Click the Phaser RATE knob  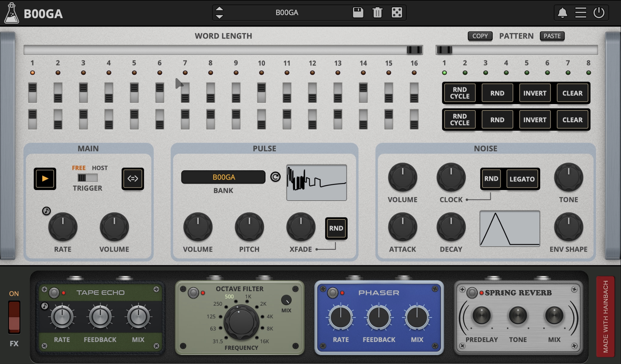(341, 318)
